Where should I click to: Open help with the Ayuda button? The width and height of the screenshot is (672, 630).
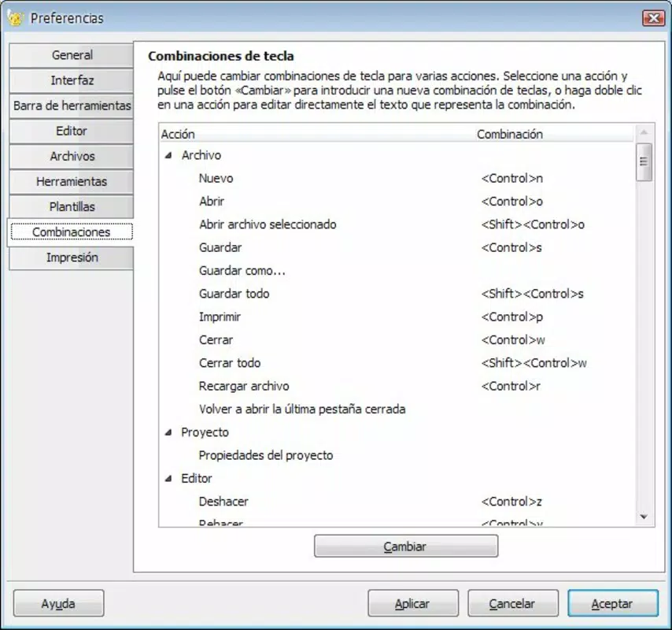pos(58,603)
